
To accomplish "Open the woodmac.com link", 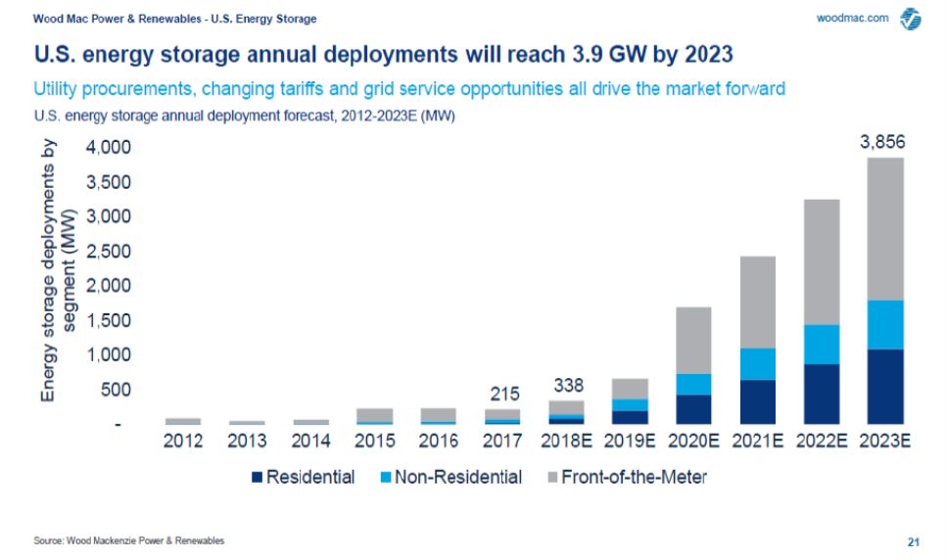I will tap(852, 18).
